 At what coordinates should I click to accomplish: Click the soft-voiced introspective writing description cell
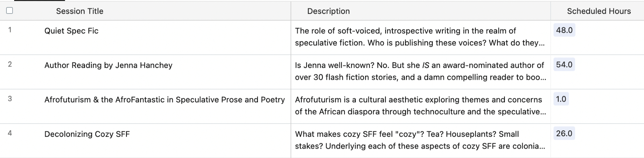click(420, 37)
